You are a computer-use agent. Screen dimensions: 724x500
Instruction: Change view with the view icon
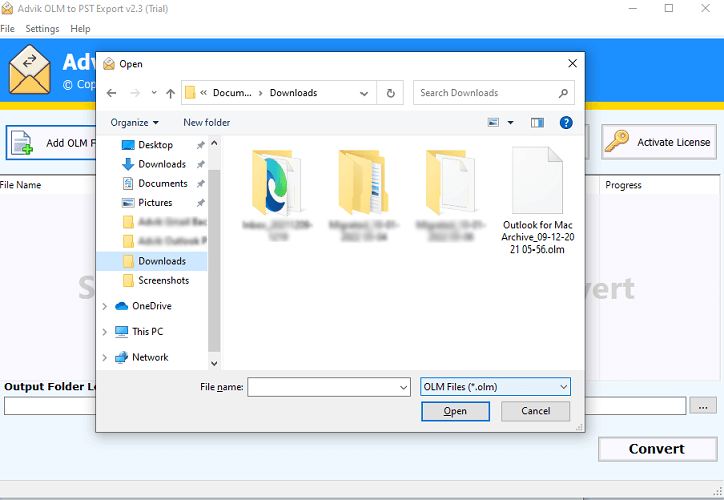493,122
